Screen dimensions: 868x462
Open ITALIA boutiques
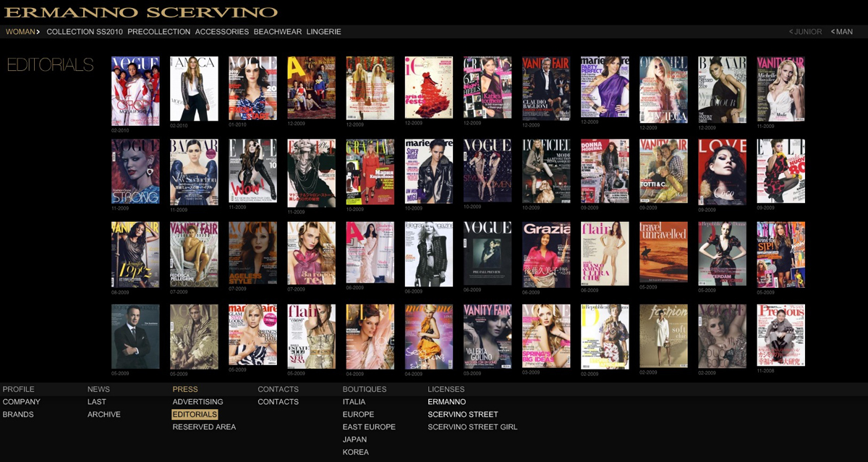point(354,402)
